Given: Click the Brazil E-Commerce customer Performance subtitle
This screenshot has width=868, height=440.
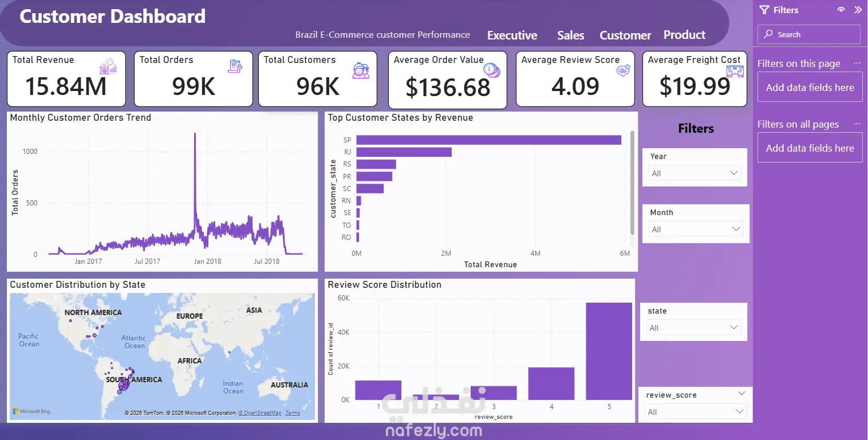Looking at the screenshot, I should (382, 34).
